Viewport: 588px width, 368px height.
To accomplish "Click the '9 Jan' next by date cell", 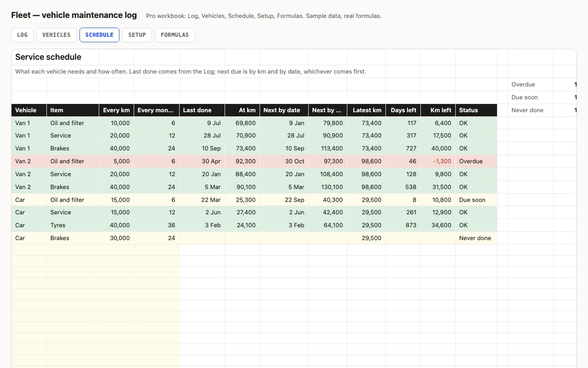I will point(284,123).
